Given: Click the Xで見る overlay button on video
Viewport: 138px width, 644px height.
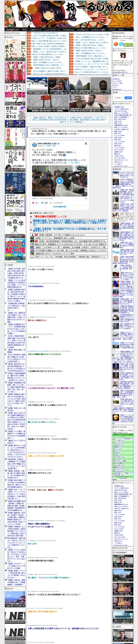Looking at the screenshot, I should click(82, 169).
